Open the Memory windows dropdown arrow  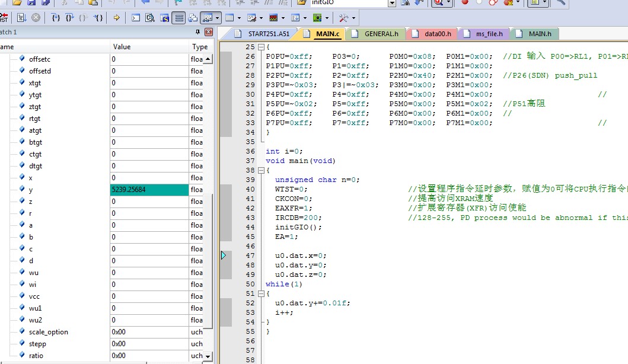[x=239, y=18]
